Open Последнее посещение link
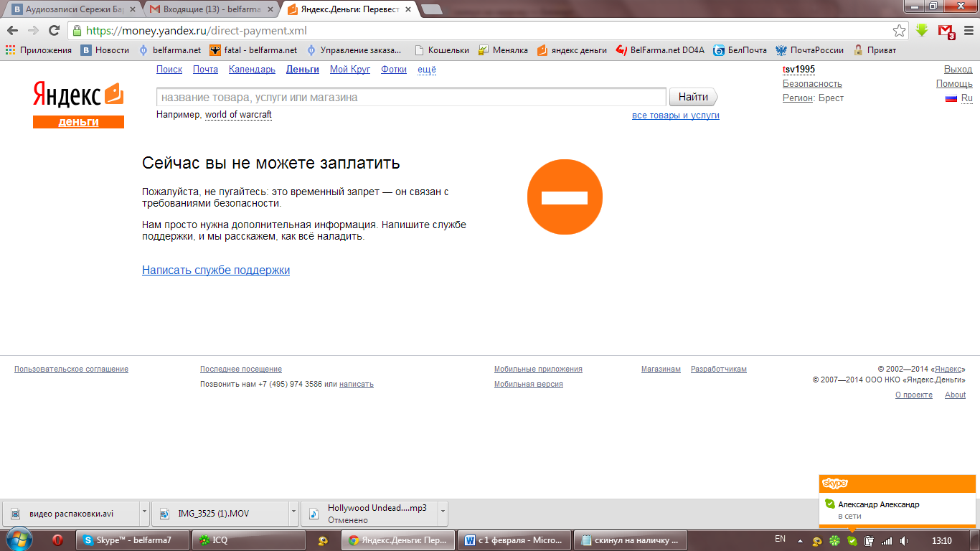Screen dimensions: 980x551 point(241,369)
